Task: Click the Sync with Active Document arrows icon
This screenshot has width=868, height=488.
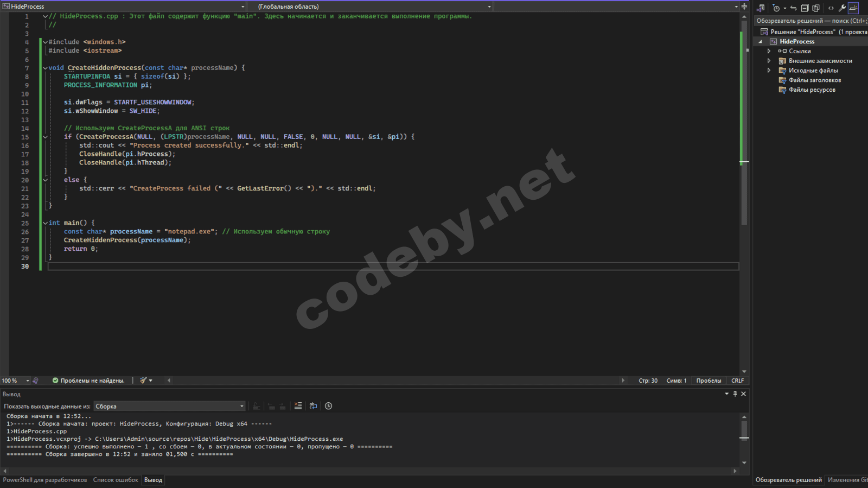Action: click(794, 8)
